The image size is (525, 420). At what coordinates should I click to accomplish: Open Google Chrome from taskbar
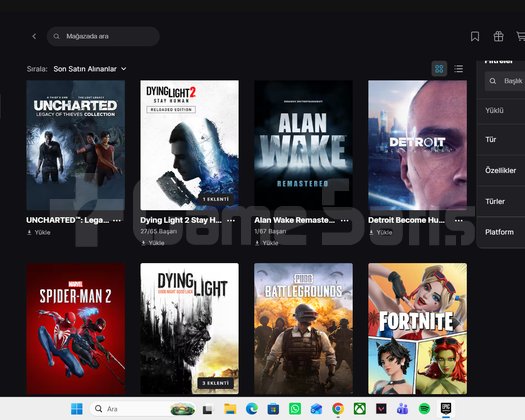[338, 409]
